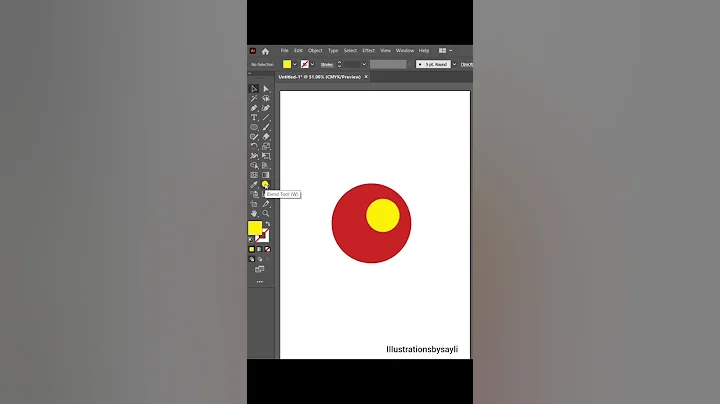Open the Help menu
720x404 pixels.
click(x=424, y=50)
